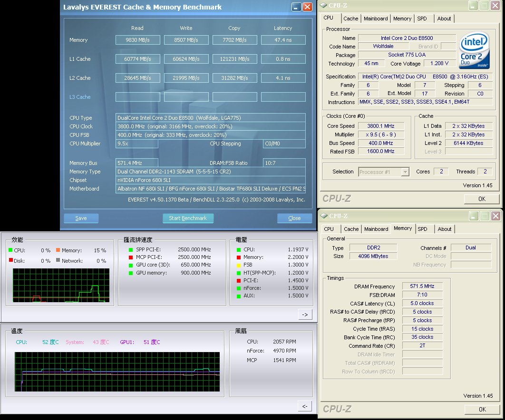The width and height of the screenshot is (505, 420).
Task: Click the DRAM Frequency value "571.5 MHz"
Action: tap(422, 286)
